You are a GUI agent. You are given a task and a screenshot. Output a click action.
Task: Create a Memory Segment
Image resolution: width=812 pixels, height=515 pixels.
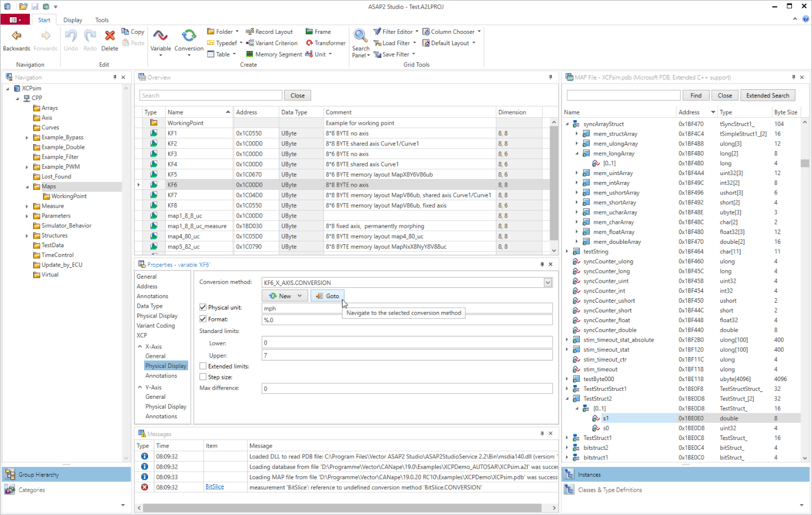(274, 54)
